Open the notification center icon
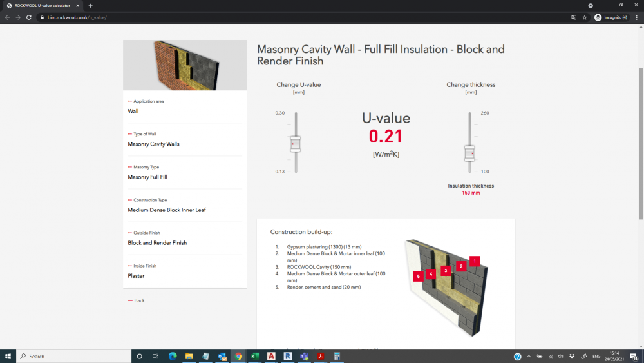The width and height of the screenshot is (644, 363). [634, 356]
